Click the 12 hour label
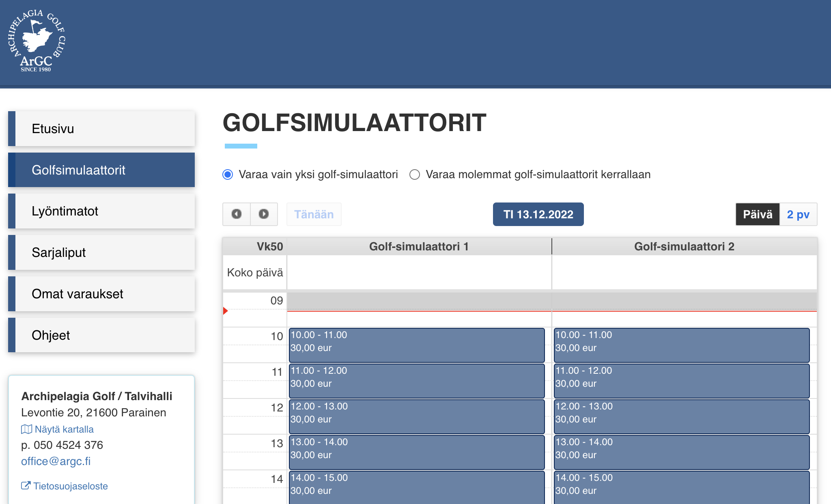 tap(277, 408)
